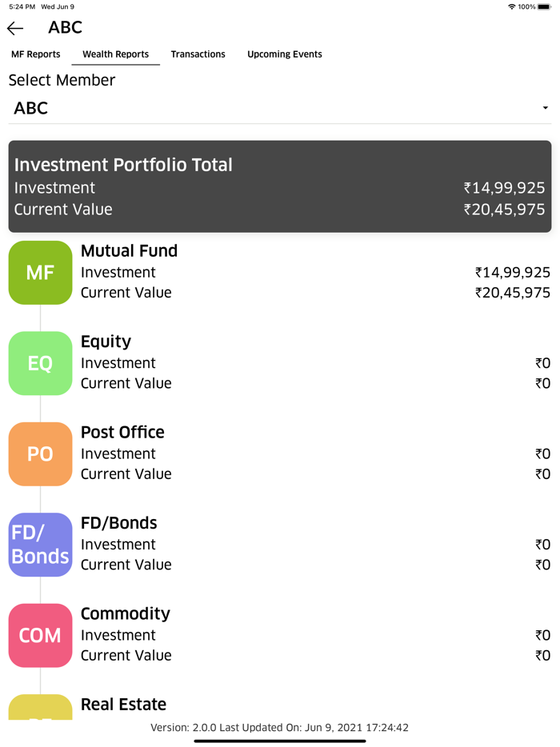Select the Wealth Reports tab
The width and height of the screenshot is (560, 747).
pyautogui.click(x=116, y=54)
